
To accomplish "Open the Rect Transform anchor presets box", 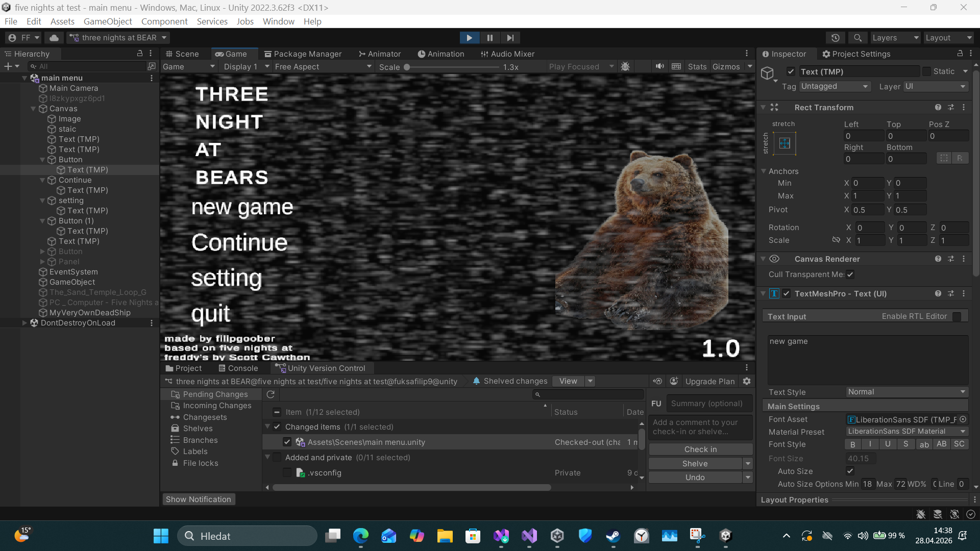I will (785, 143).
